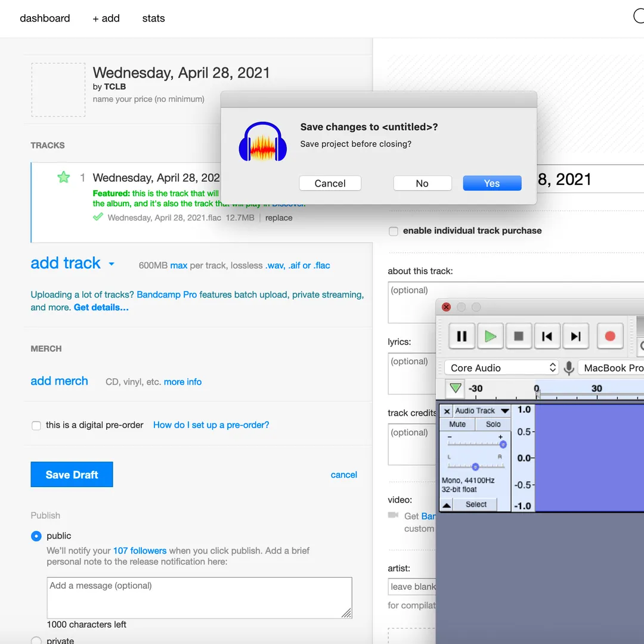Expand the Audio Track name menu

point(505,411)
